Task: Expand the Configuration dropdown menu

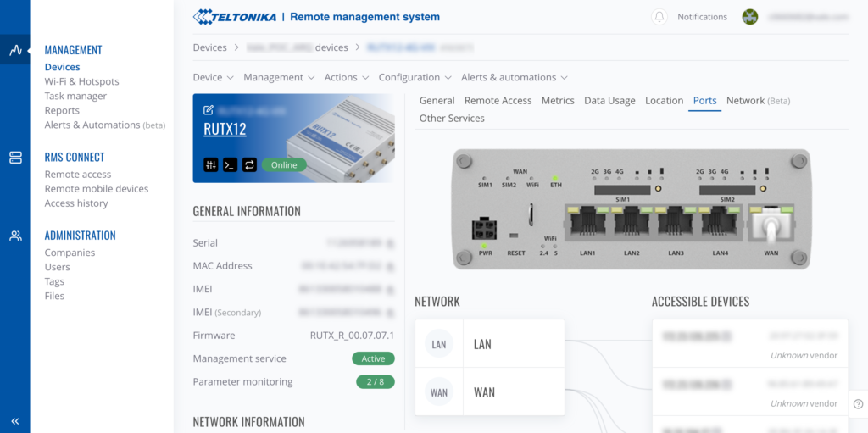Action: [415, 77]
